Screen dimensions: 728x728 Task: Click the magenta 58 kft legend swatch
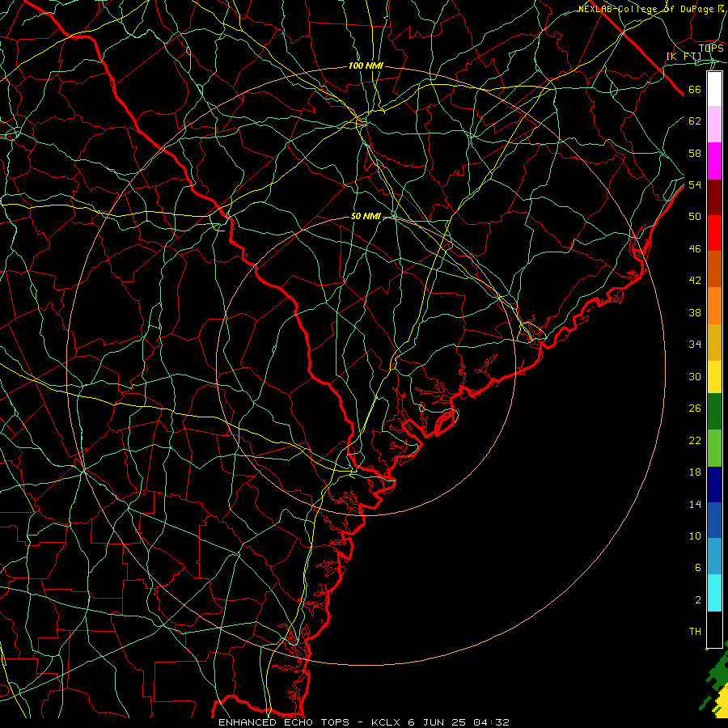coord(714,161)
